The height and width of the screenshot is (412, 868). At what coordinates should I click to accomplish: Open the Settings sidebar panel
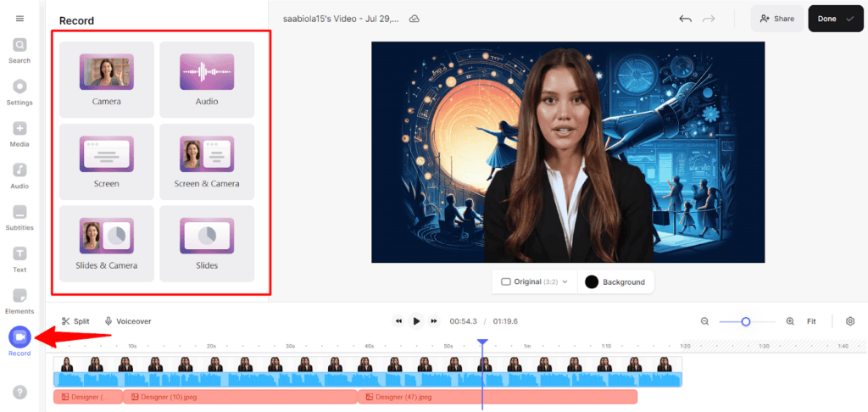point(19,92)
